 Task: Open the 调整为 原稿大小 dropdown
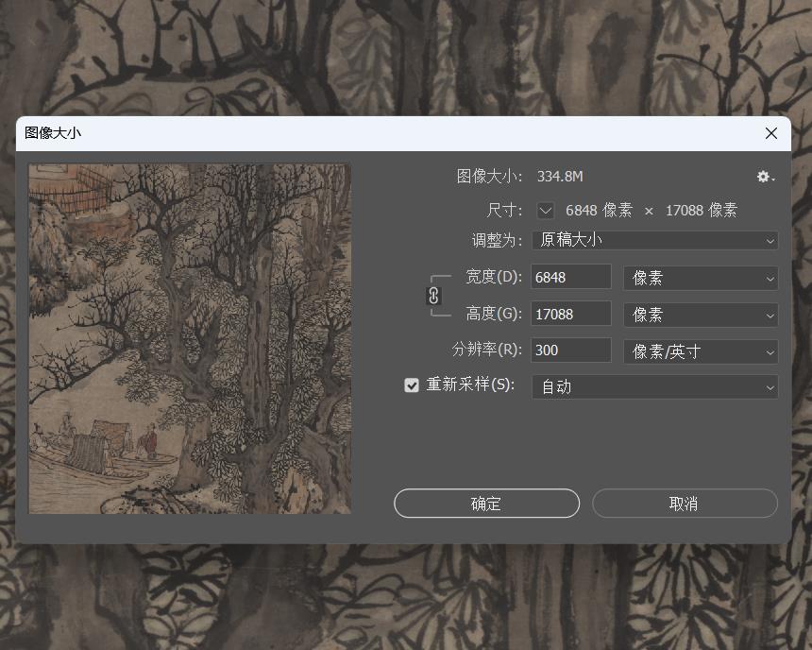(654, 241)
